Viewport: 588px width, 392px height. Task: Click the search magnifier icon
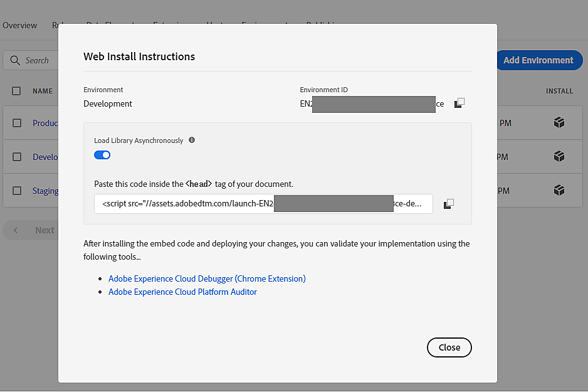(x=15, y=60)
